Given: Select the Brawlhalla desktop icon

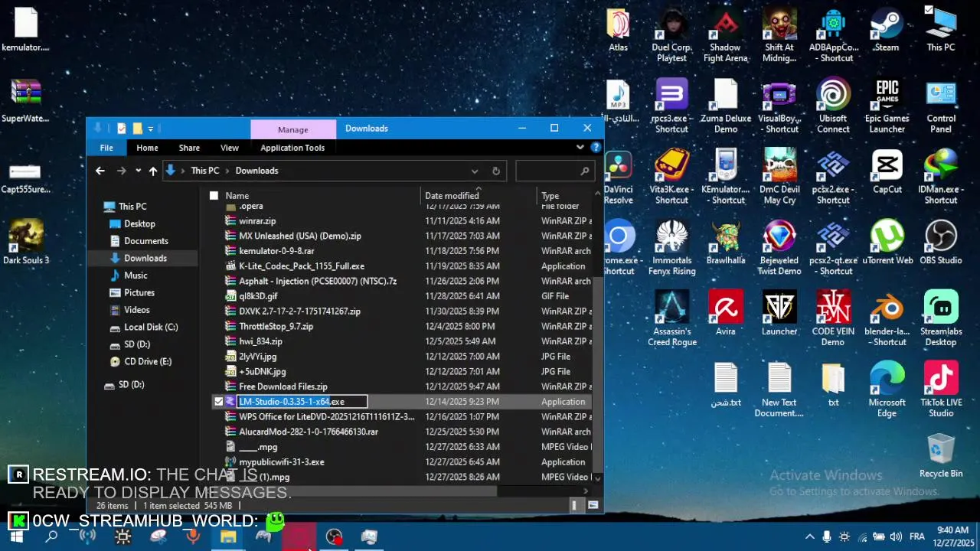Looking at the screenshot, I should click(x=725, y=243).
